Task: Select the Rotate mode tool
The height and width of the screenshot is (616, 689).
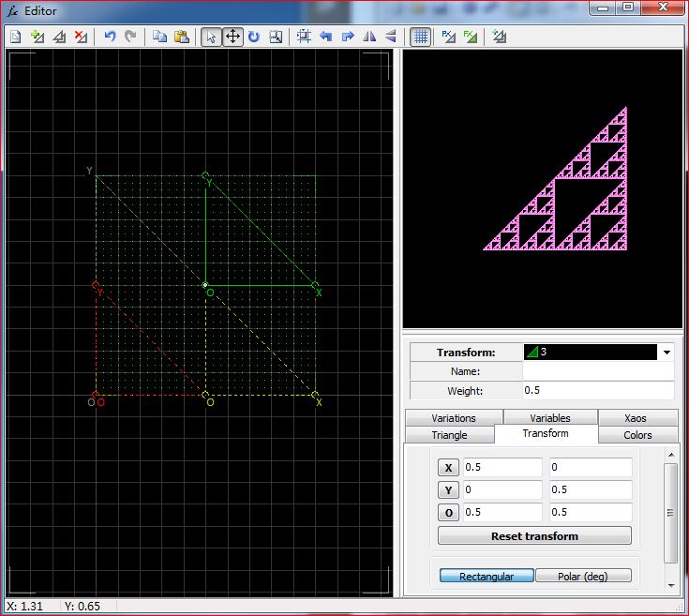Action: pyautogui.click(x=254, y=37)
